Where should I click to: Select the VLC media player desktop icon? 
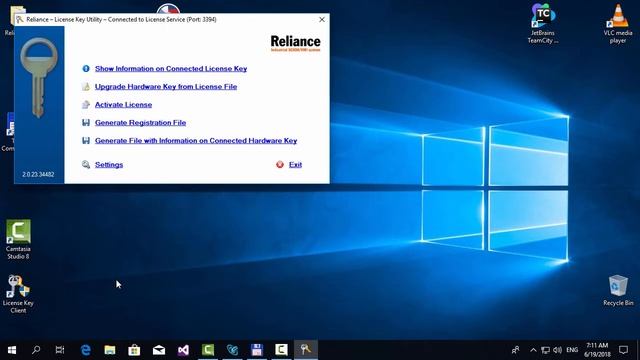point(618,23)
